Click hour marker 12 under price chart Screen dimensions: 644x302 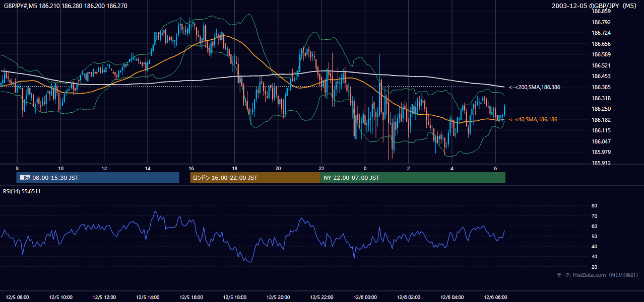click(x=104, y=168)
